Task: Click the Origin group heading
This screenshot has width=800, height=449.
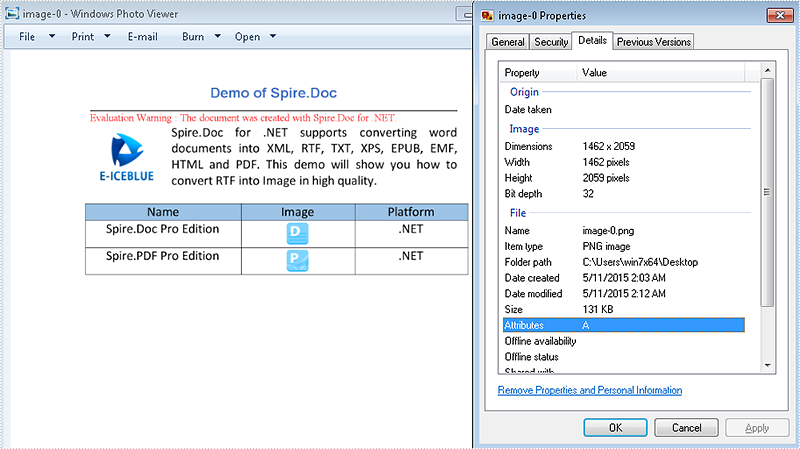Action: pyautogui.click(x=524, y=92)
